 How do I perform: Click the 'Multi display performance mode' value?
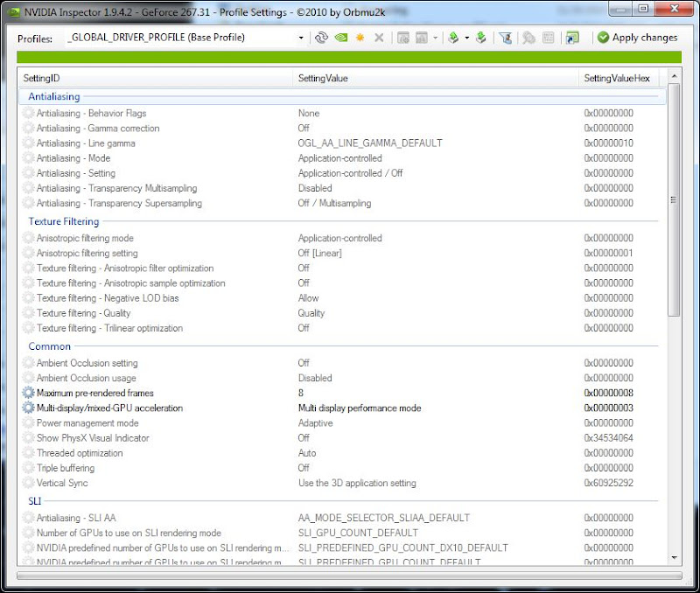(360, 408)
